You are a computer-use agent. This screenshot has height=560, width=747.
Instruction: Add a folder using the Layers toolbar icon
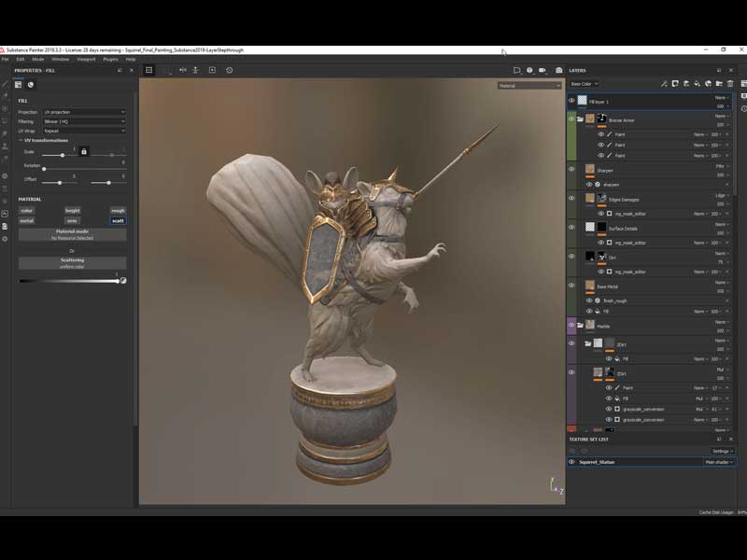719,83
